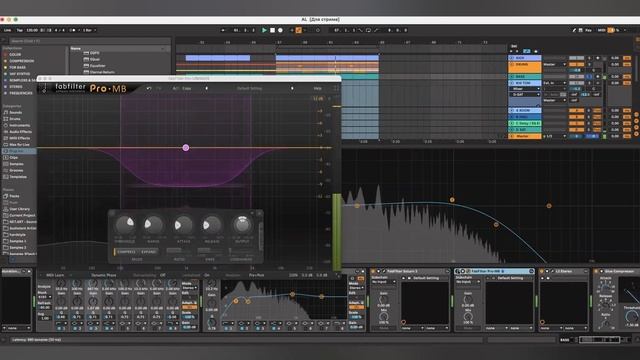Open Ext. In input dropdown on KW TOM
The width and height of the screenshot is (640, 360).
click(554, 83)
